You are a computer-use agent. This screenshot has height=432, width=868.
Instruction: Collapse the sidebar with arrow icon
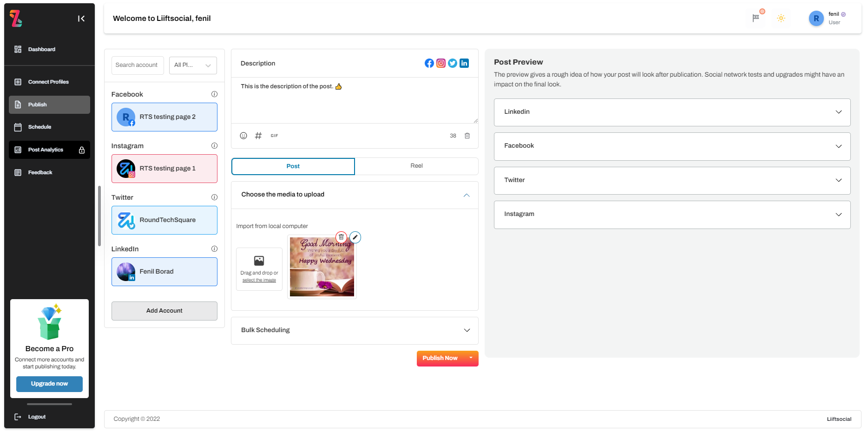click(81, 19)
